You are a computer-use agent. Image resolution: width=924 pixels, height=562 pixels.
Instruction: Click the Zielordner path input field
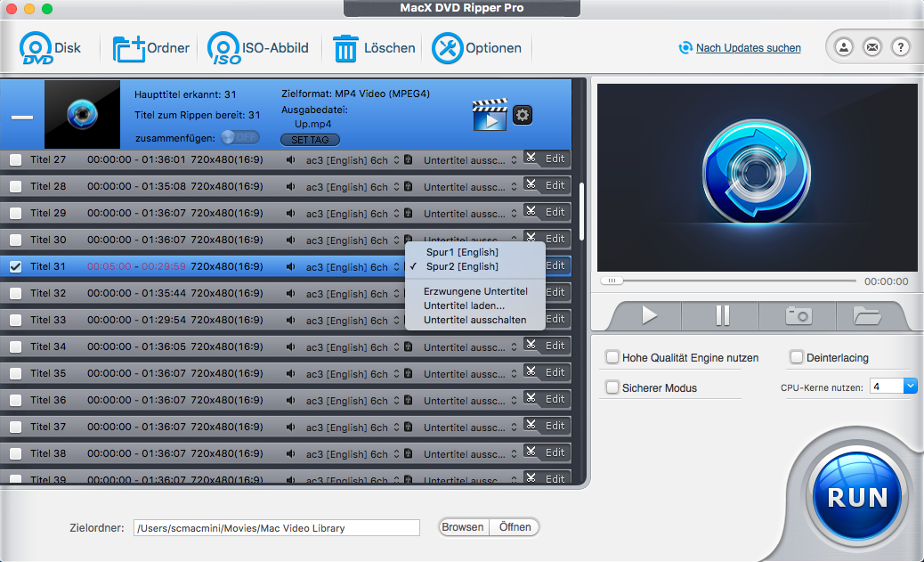(276, 528)
